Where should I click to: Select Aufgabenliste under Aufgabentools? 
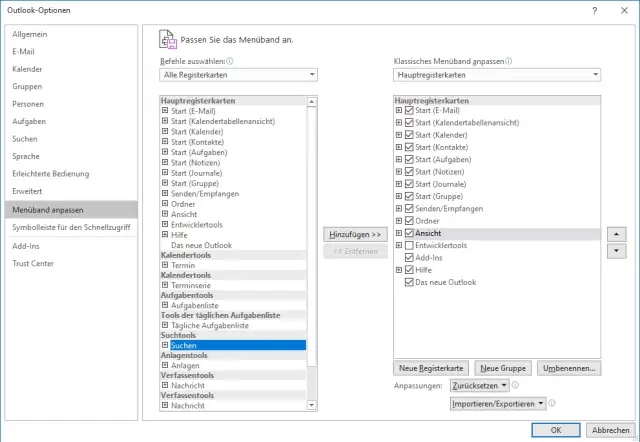tap(195, 305)
